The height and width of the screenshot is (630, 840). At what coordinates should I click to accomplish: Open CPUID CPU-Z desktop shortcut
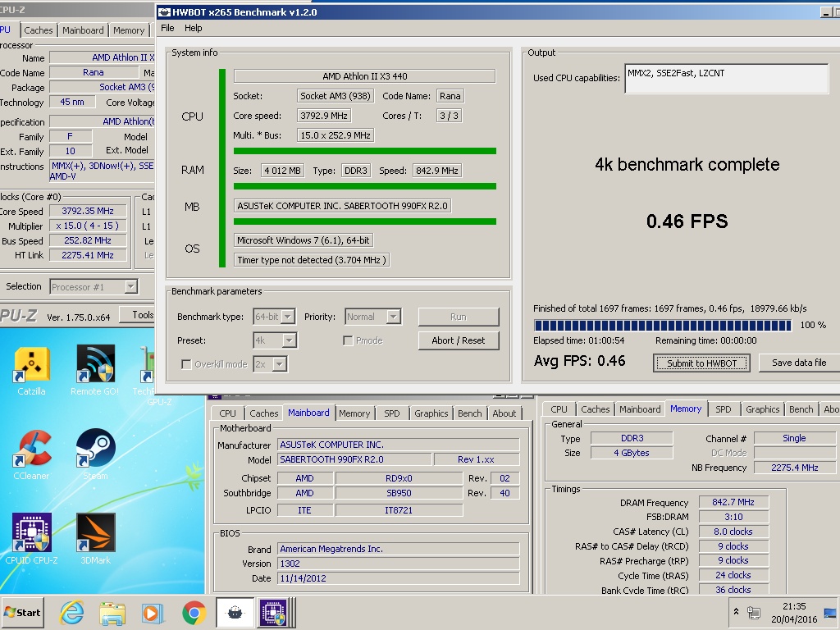click(32, 540)
